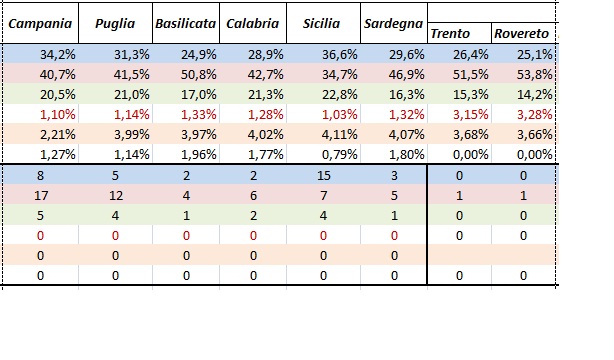Image resolution: width=614 pixels, height=360 pixels.
Task: Select the red 3,15% cell under Trento
Action: pyautogui.click(x=459, y=114)
